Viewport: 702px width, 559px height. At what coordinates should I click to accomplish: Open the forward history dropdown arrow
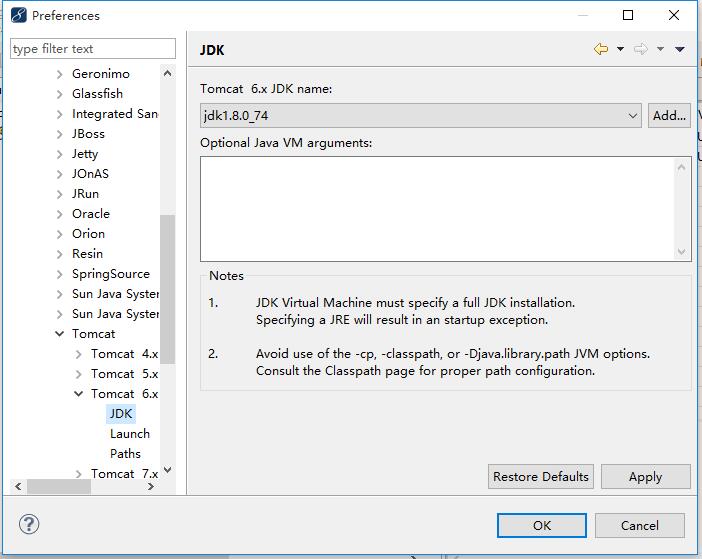660,48
